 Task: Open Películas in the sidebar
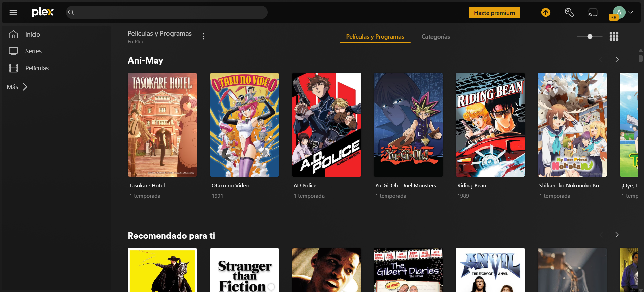37,68
